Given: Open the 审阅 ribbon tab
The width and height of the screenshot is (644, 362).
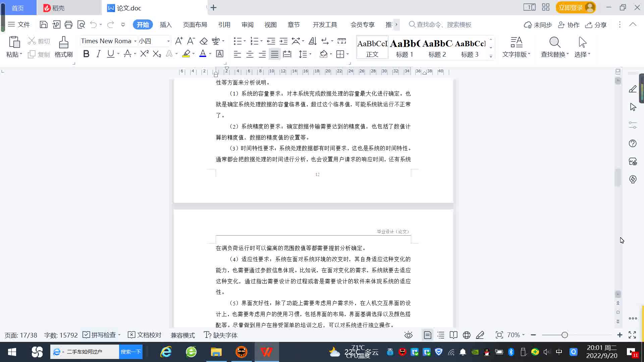Looking at the screenshot, I should coord(248,24).
